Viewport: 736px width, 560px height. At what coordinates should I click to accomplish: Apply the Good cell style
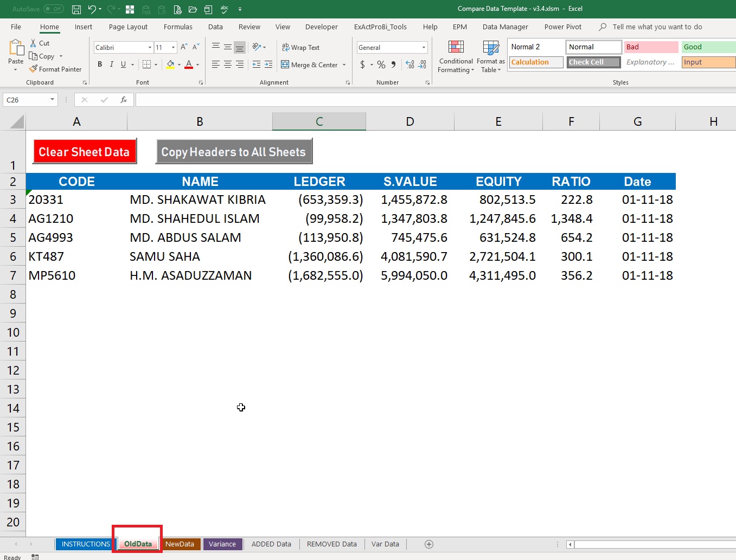(709, 47)
